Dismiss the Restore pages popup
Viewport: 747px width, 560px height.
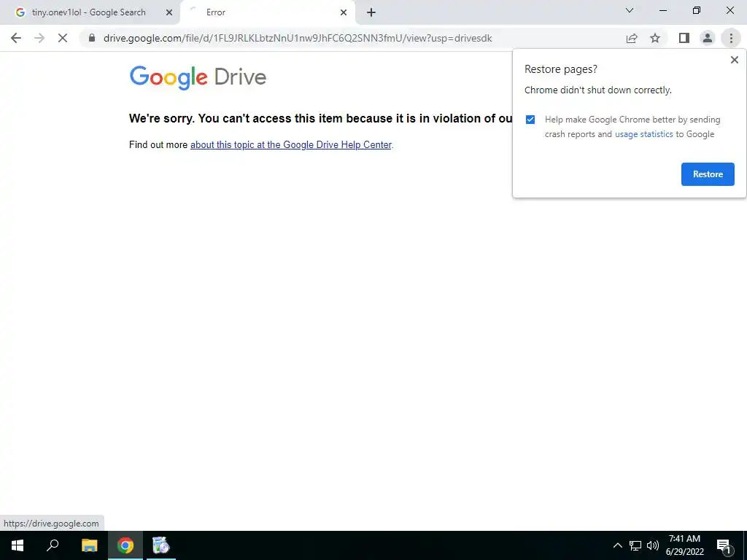pyautogui.click(x=734, y=60)
